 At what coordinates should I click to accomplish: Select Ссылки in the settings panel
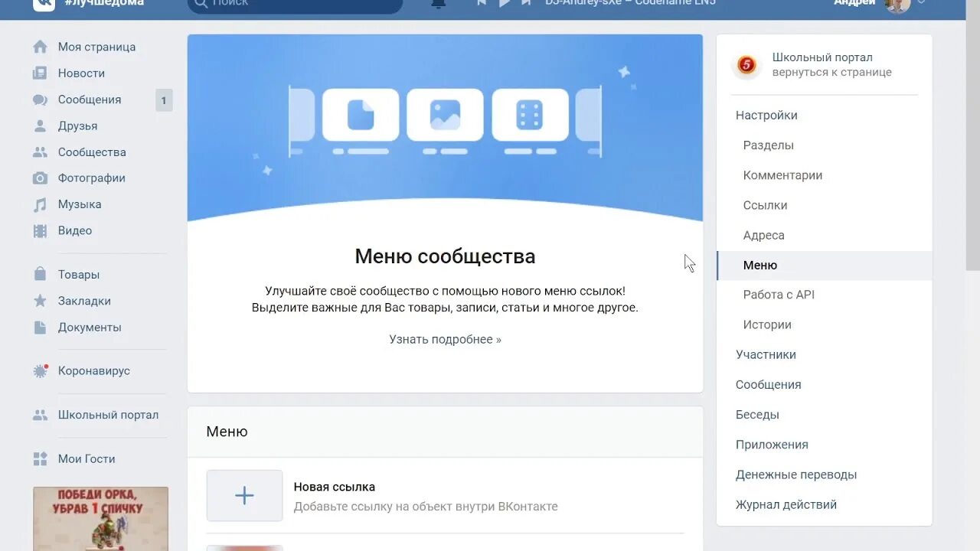[x=765, y=205]
